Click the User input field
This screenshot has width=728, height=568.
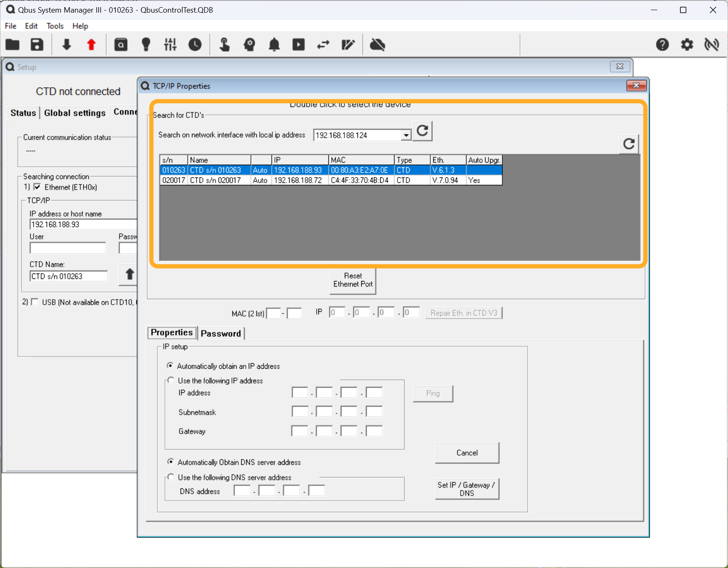[x=68, y=248]
